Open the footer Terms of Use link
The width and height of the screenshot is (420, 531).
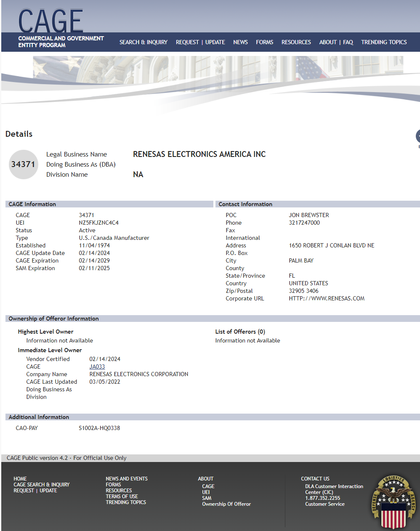(122, 496)
